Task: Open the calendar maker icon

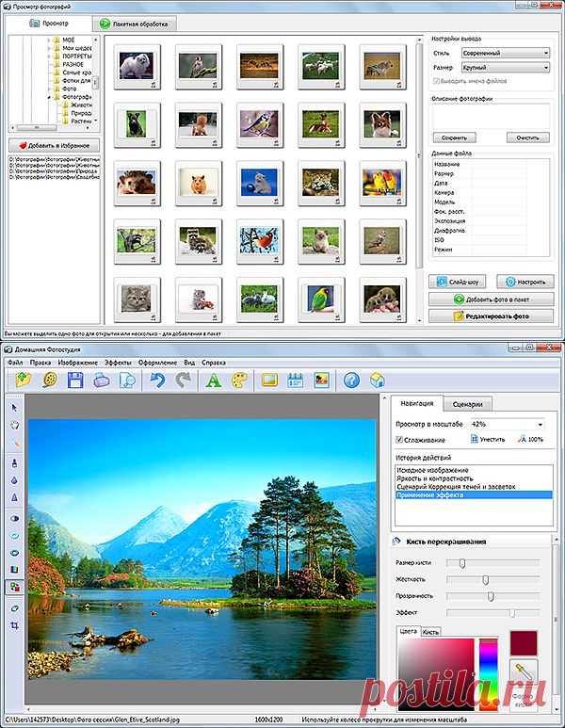Action: pyautogui.click(x=296, y=380)
